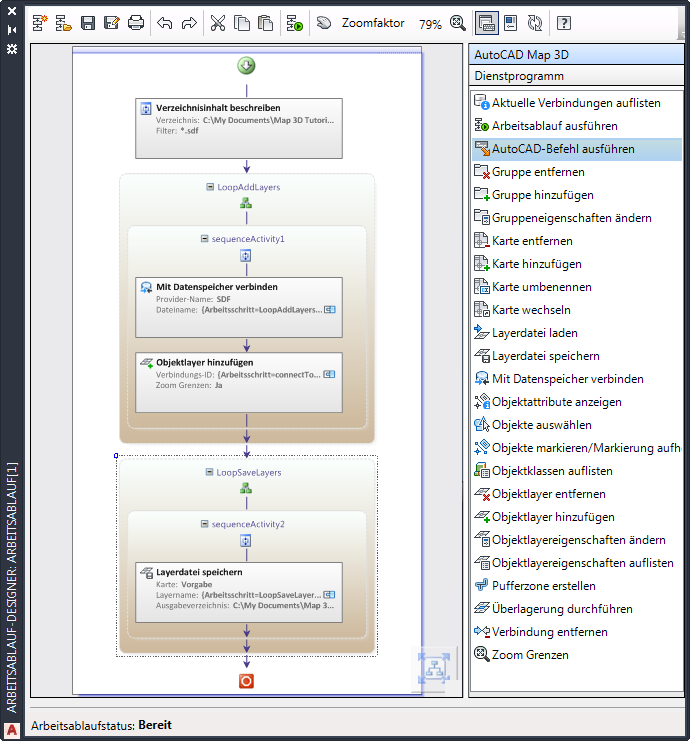This screenshot has height=741, width=690.
Task: Select Verbindung entfernen activity
Action: coord(577,632)
